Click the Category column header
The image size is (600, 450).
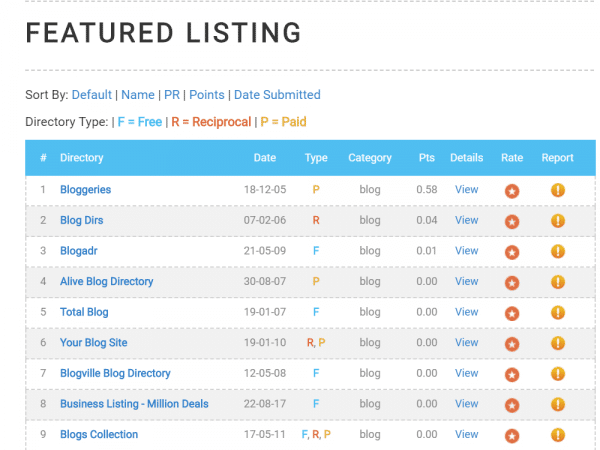(370, 158)
